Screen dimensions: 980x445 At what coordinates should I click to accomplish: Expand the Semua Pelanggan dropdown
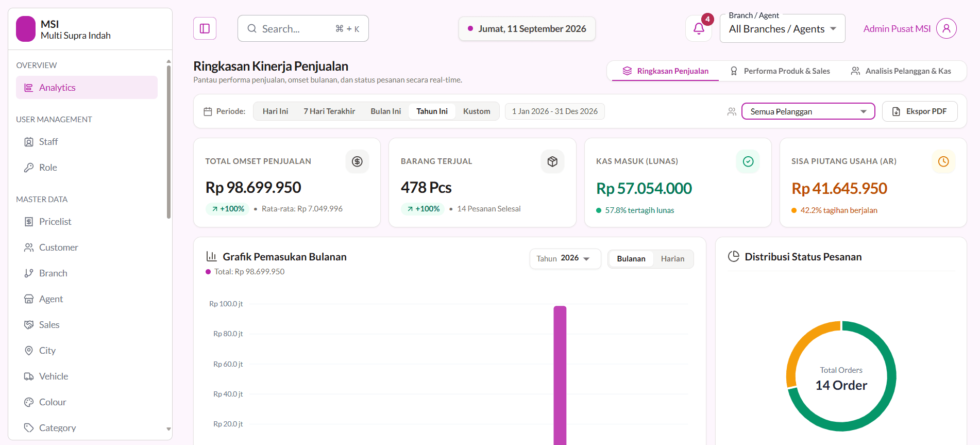click(808, 111)
